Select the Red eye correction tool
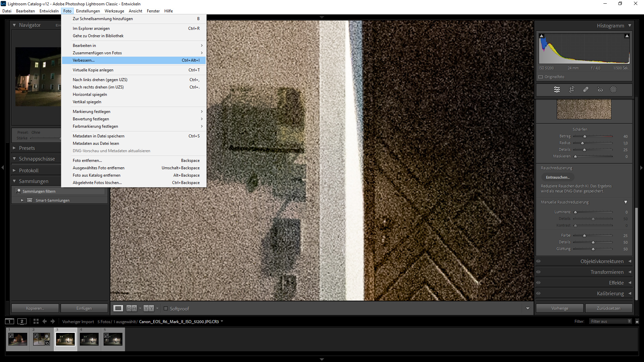The image size is (644, 362). (600, 89)
